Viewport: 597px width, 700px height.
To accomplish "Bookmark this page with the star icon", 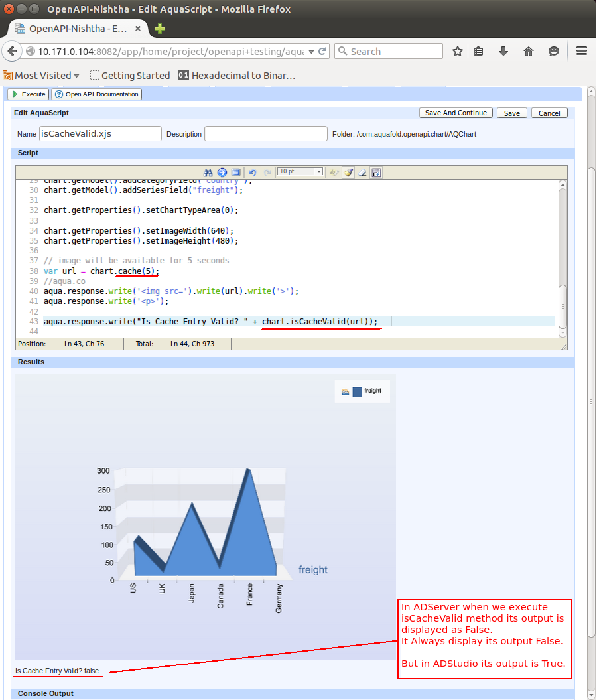I will tap(457, 51).
